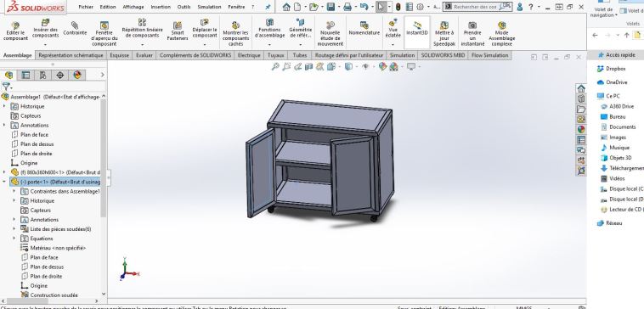The height and width of the screenshot is (309, 644).
Task: Click the Nomenclature tool
Action: [364, 29]
